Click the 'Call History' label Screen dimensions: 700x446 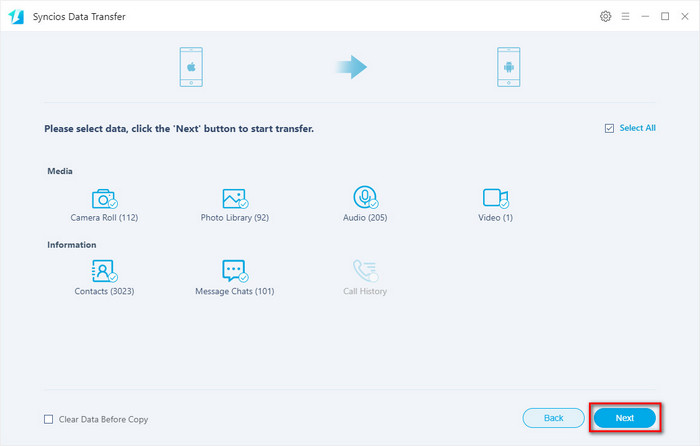pos(365,292)
